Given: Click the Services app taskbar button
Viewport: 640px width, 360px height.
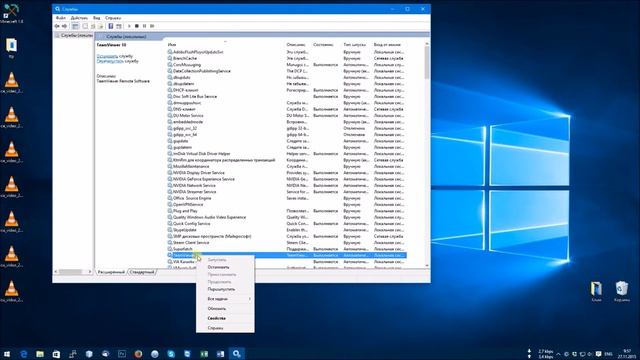Looking at the screenshot, I should tap(237, 354).
